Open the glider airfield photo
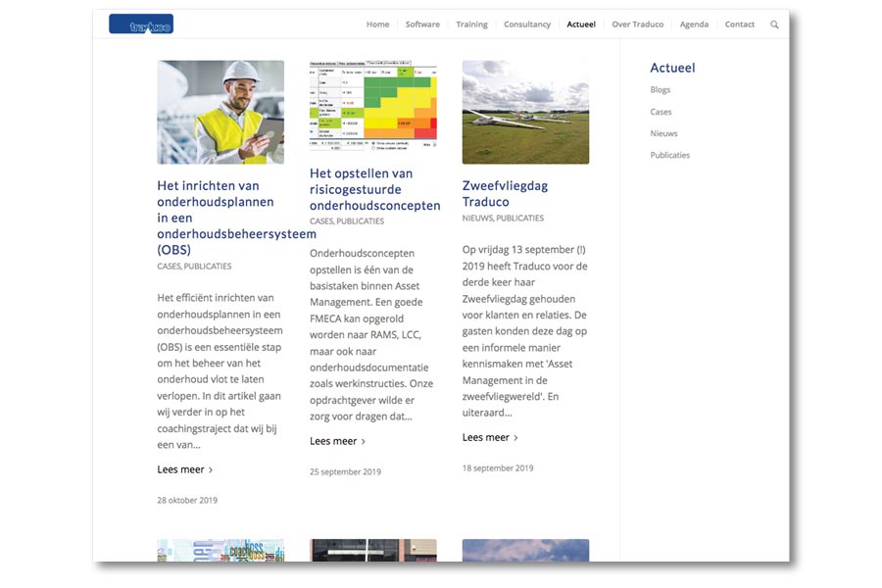This screenshot has width=882, height=588. coord(525,112)
